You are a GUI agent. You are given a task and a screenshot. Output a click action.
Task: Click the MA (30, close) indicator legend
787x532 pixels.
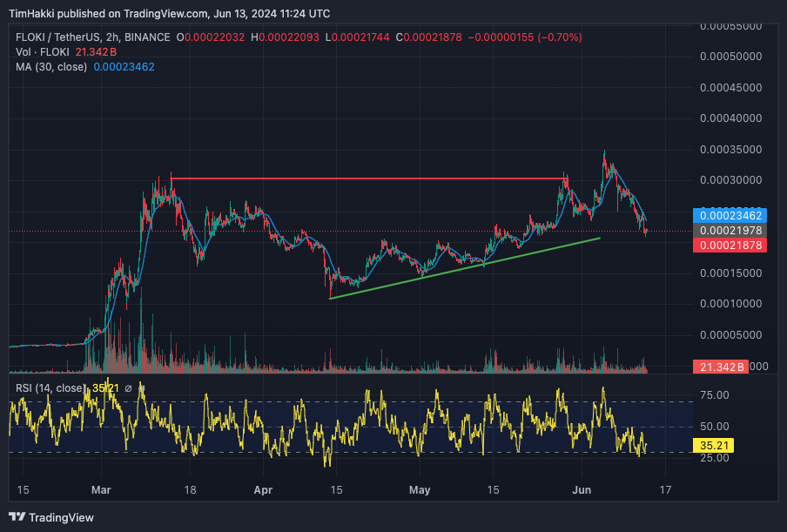coord(49,67)
